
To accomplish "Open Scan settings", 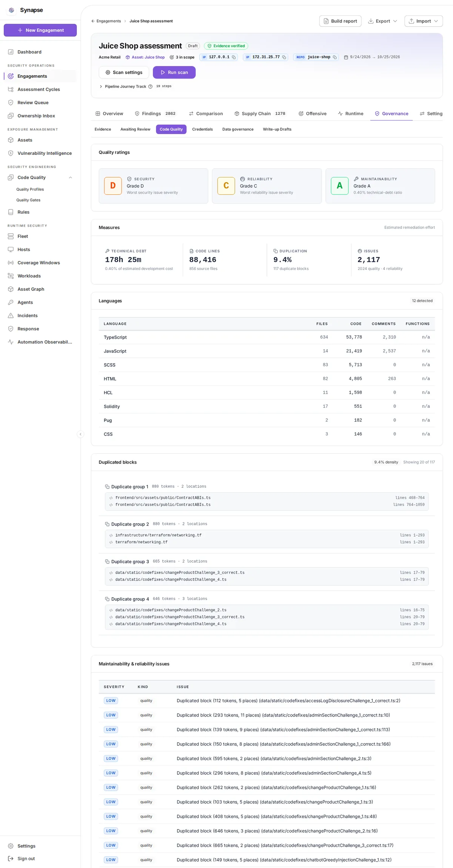I will click(x=124, y=72).
